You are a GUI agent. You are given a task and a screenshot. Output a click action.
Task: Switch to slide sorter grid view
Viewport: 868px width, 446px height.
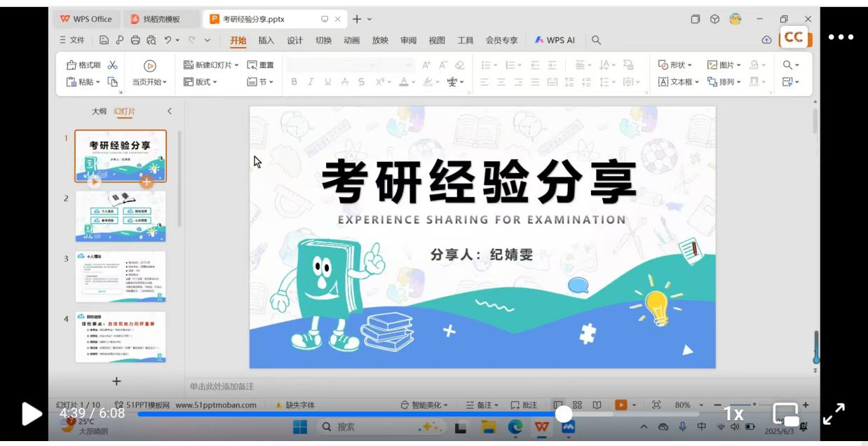click(577, 405)
